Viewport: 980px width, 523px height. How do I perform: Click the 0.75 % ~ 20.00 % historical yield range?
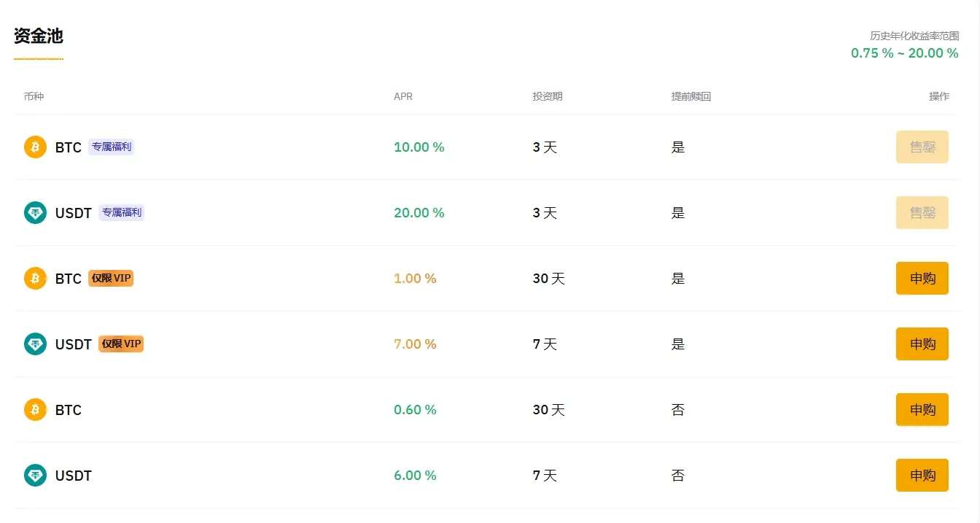pos(905,53)
